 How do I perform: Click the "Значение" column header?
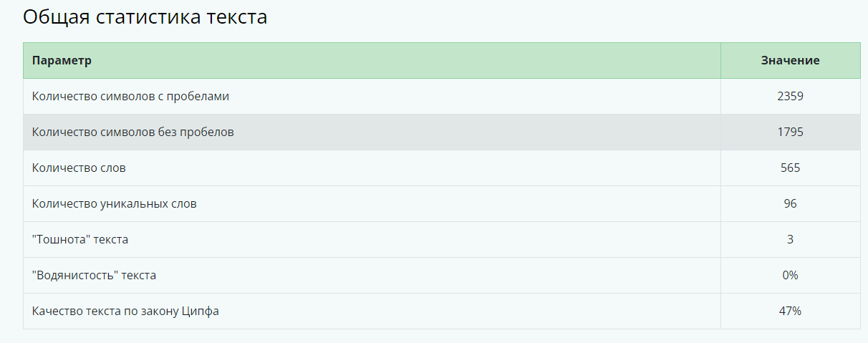pos(790,60)
